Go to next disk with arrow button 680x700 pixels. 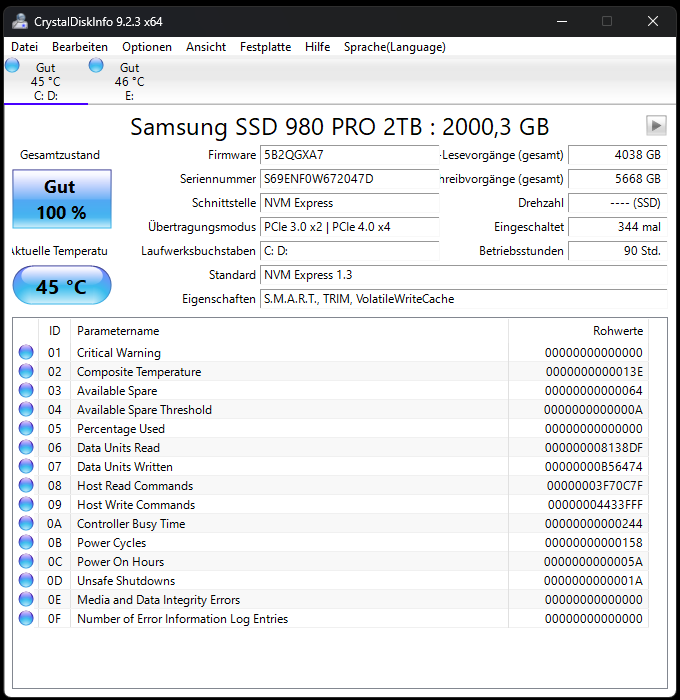coord(656,125)
